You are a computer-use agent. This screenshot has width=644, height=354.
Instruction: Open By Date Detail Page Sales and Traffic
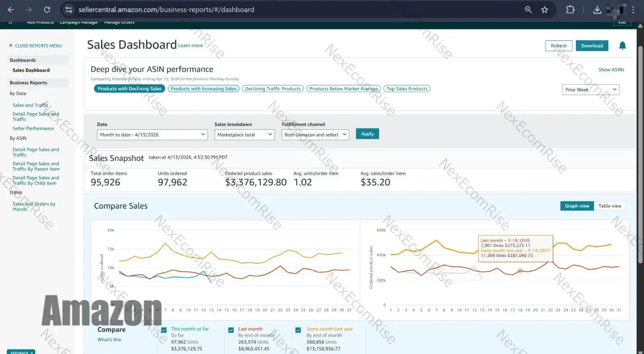click(35, 116)
